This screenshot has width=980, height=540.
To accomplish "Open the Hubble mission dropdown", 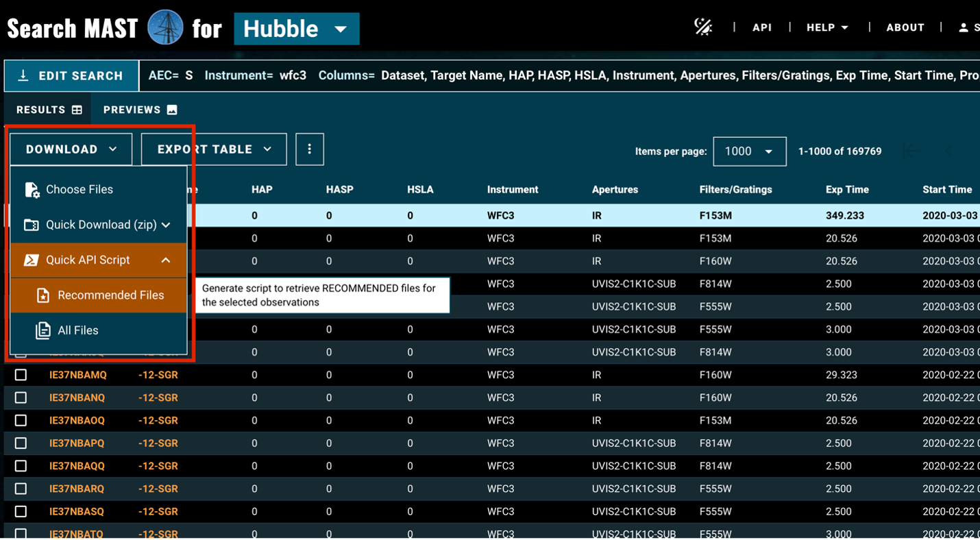I will (296, 29).
